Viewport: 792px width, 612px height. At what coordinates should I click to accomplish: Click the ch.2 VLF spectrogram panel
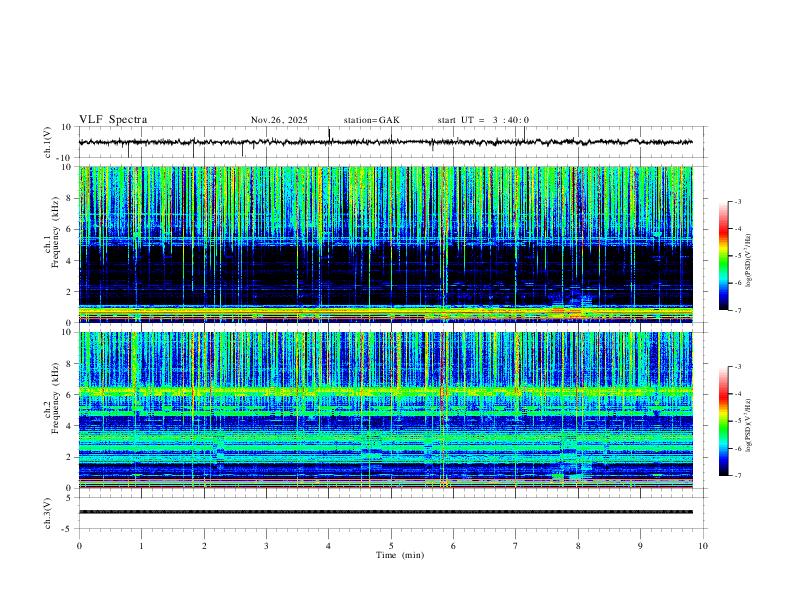386,410
